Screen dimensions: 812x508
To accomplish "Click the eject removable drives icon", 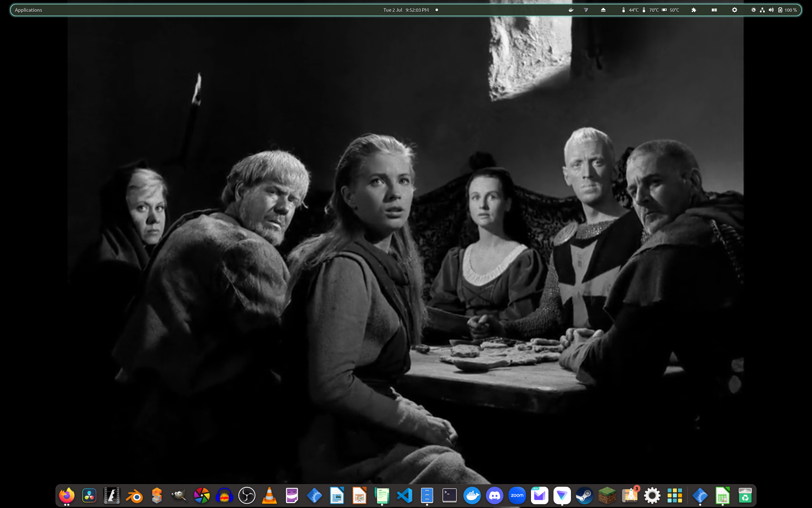I will click(603, 10).
